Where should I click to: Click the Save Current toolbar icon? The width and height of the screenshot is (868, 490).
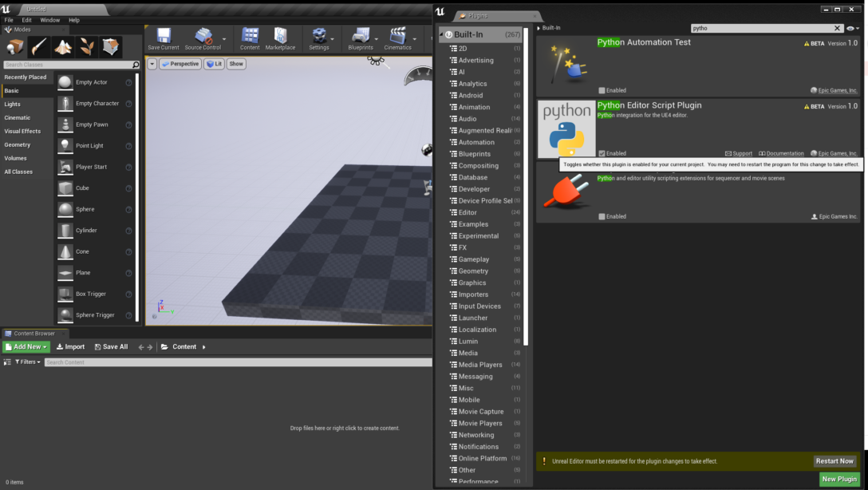[x=163, y=38]
